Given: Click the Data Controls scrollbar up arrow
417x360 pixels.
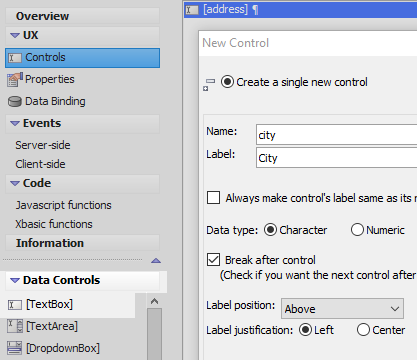Looking at the screenshot, I should point(154,301).
